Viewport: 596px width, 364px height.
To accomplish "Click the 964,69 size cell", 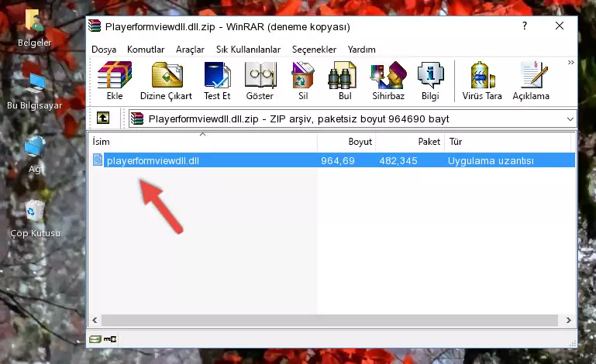I will tap(338, 161).
